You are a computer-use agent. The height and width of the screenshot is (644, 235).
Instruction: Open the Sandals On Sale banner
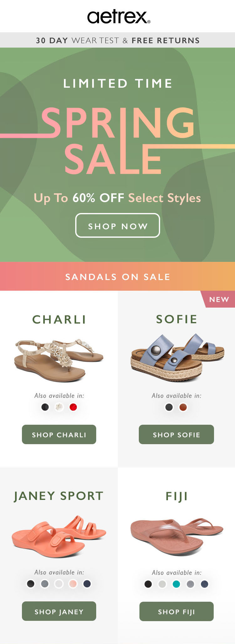[118, 277]
